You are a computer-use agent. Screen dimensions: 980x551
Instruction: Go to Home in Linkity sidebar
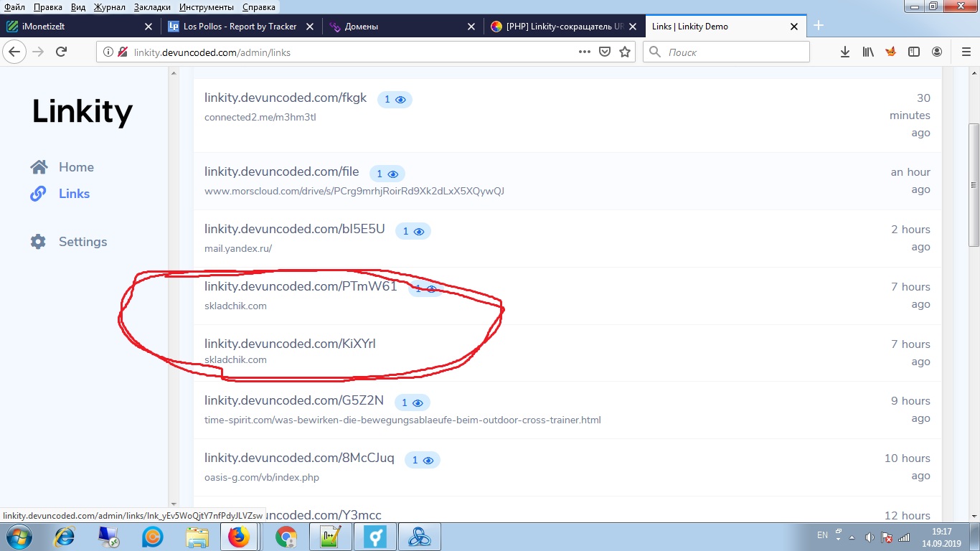(x=76, y=167)
